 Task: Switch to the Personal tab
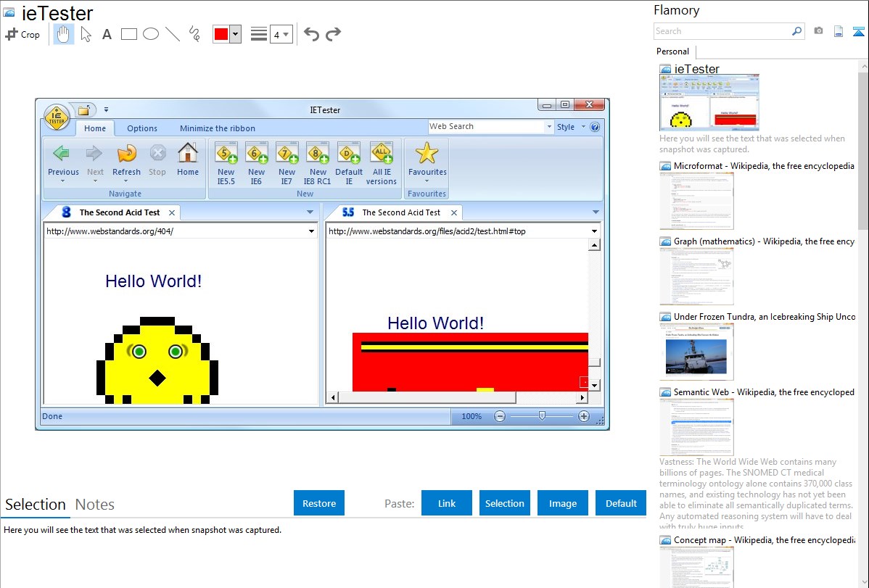673,51
